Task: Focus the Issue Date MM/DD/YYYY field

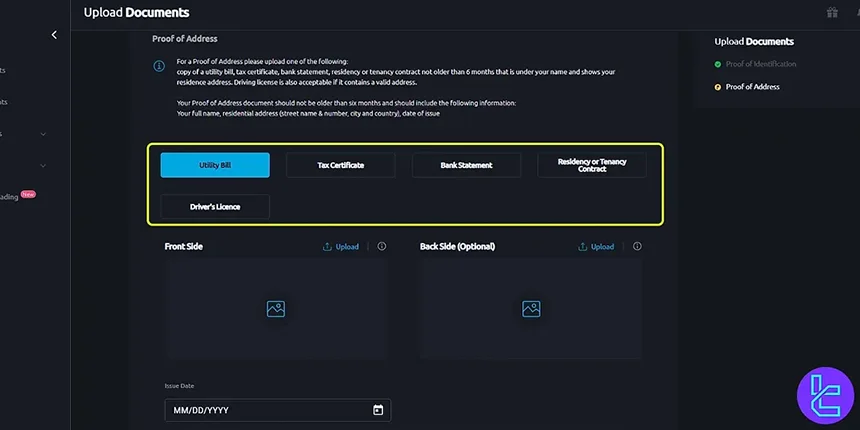Action: (278, 410)
